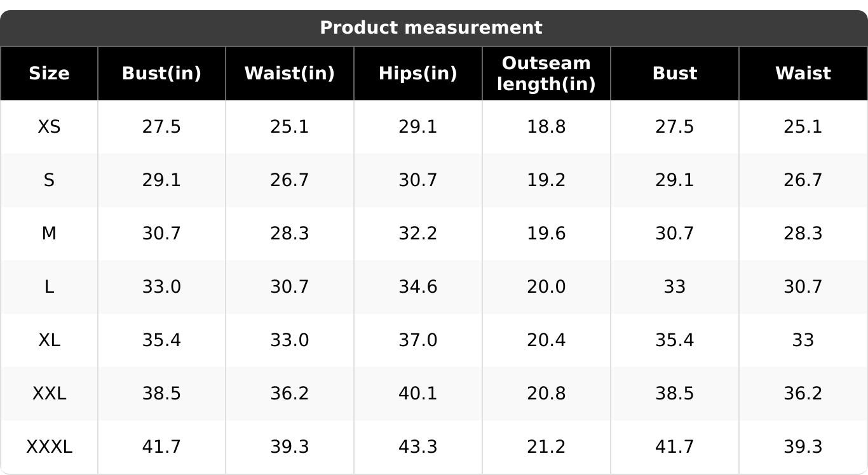Click the Waist(in) column header
868x475 pixels.
290,74
